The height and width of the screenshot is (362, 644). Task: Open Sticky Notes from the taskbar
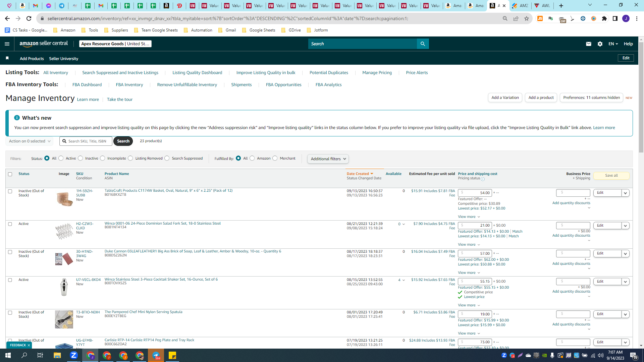[172, 355]
